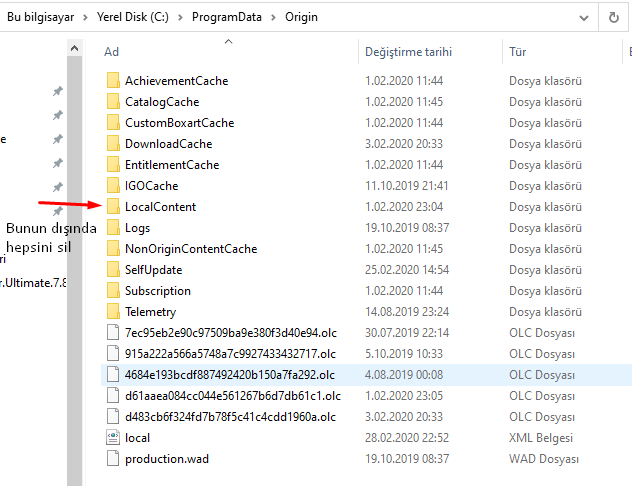Viewport: 632px width, 486px height.
Task: Expand the chevron after Yerel Disk (C:)
Action: click(180, 17)
